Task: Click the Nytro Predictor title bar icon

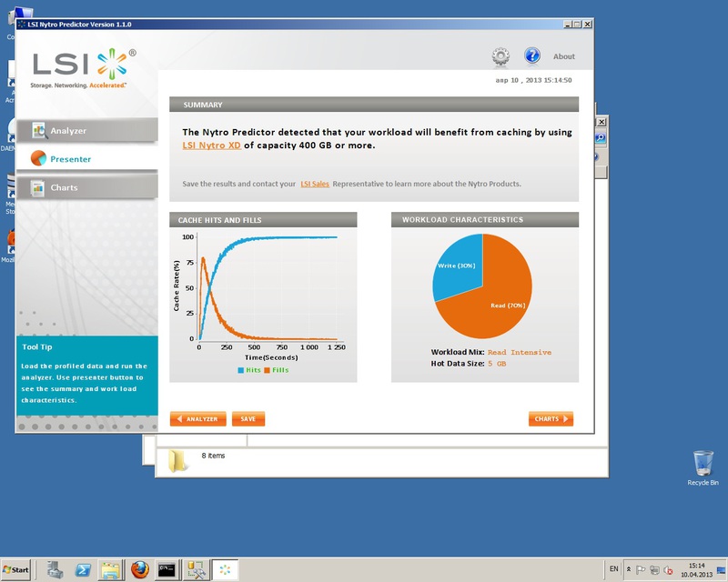Action: tap(22, 25)
